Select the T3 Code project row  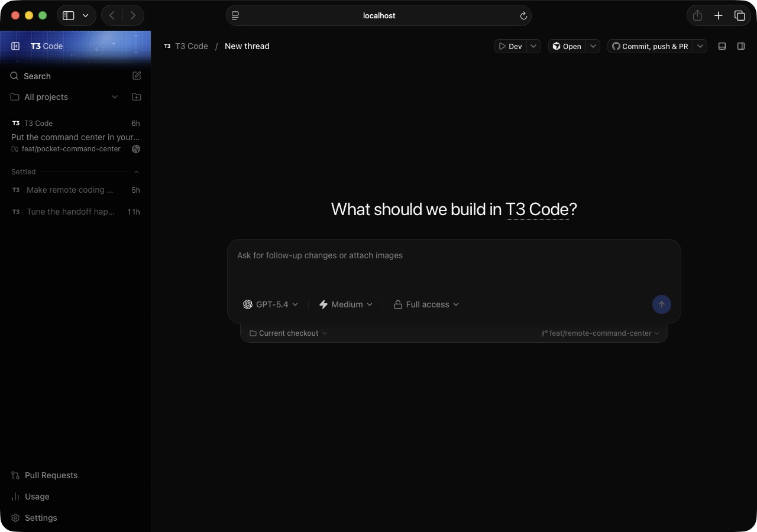pos(75,123)
